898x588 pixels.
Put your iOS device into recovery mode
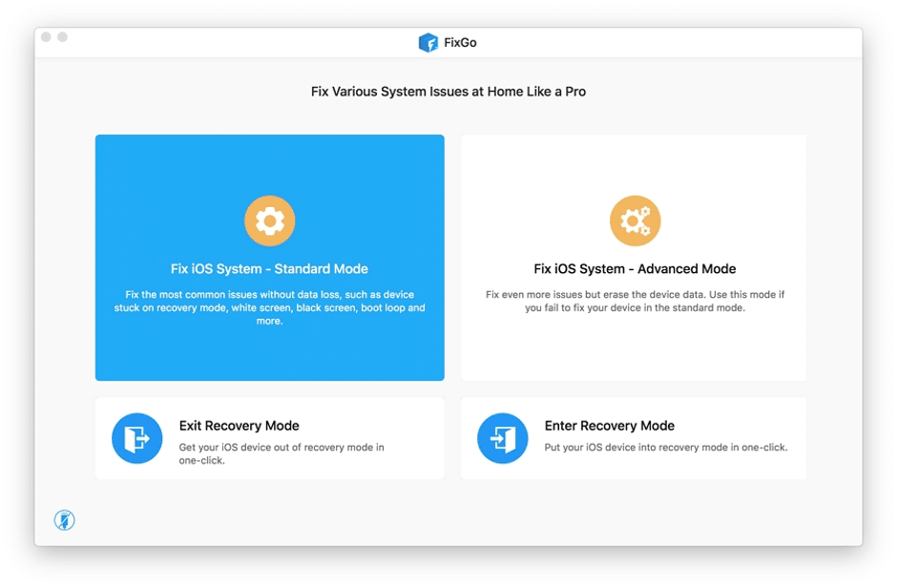(x=635, y=438)
